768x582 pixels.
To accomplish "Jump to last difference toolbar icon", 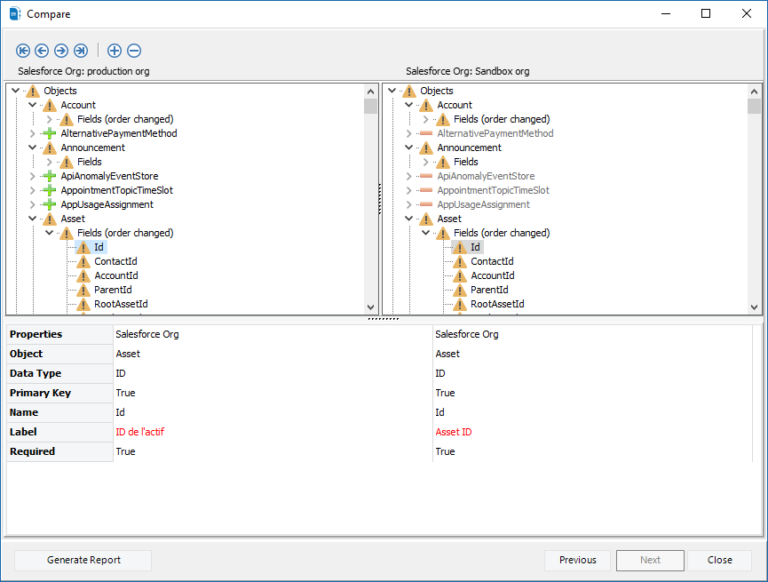I will (x=81, y=50).
